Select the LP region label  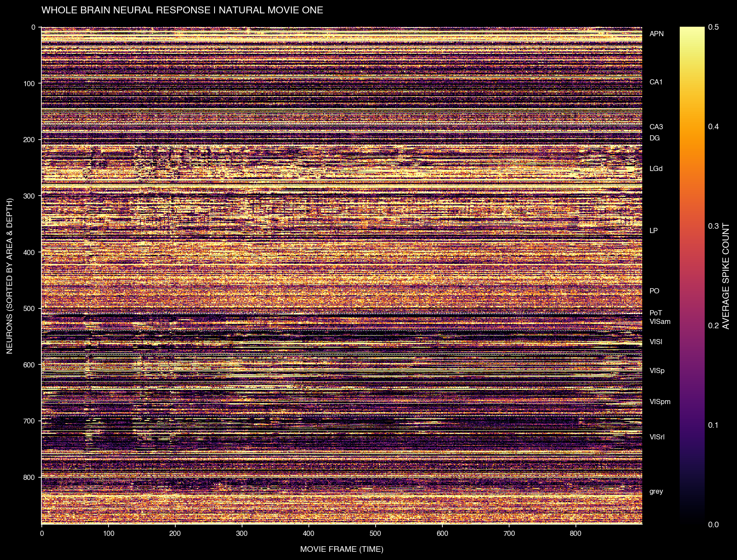tap(653, 231)
